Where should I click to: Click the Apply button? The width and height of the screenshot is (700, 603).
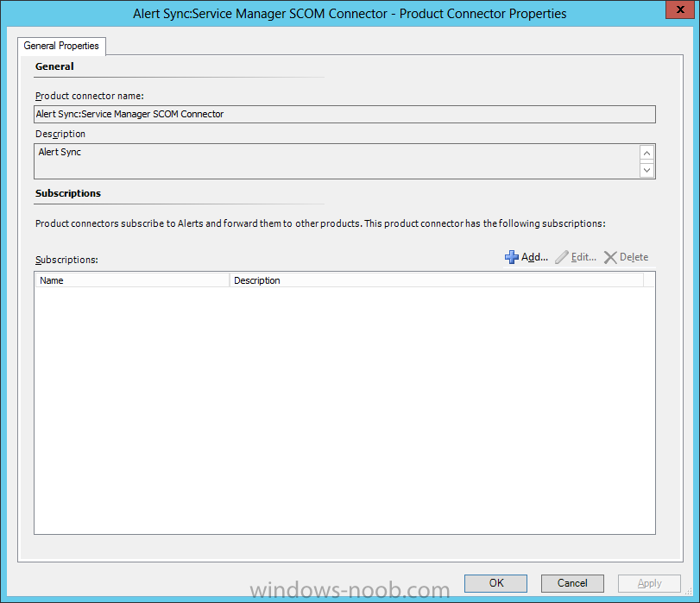tap(649, 583)
